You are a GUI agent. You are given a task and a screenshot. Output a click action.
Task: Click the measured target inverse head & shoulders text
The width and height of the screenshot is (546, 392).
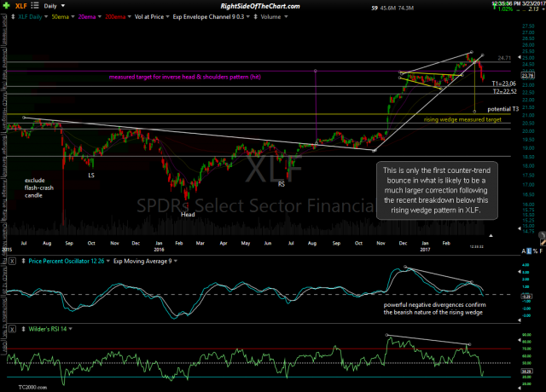point(185,77)
